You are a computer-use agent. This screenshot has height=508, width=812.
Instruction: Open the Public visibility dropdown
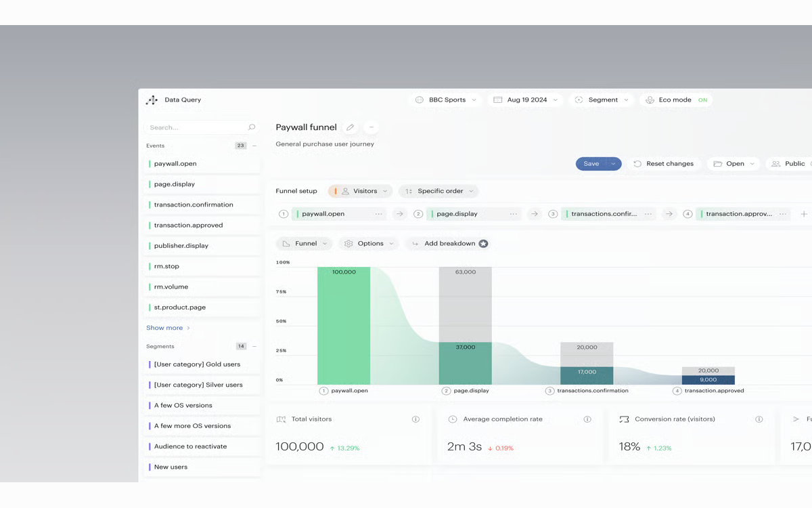(x=790, y=164)
